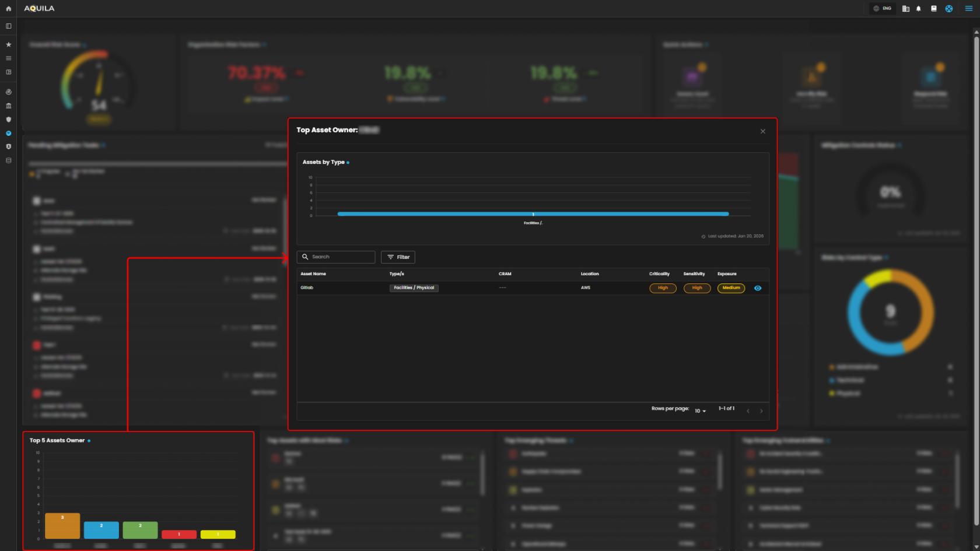The height and width of the screenshot is (551, 980).
Task: Close the Top Asset Owner dialog
Action: (762, 131)
